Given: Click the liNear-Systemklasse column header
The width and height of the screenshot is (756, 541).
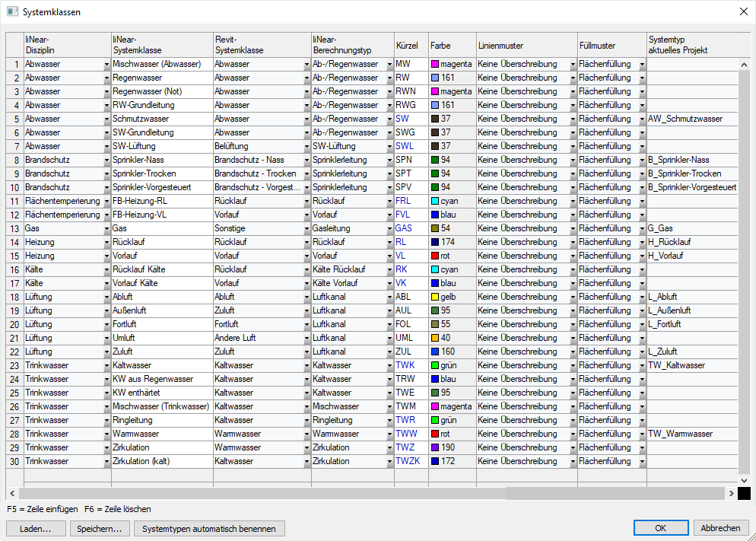Looking at the screenshot, I should tap(162, 45).
